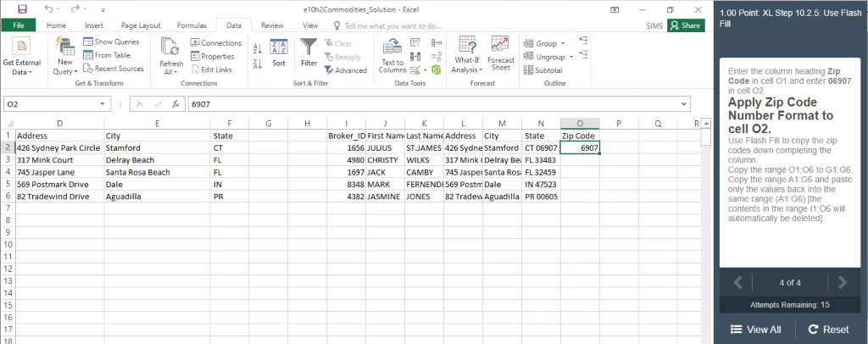The image size is (868, 344).
Task: Customize Quick Access Toolbar dropdown
Action: [103, 10]
